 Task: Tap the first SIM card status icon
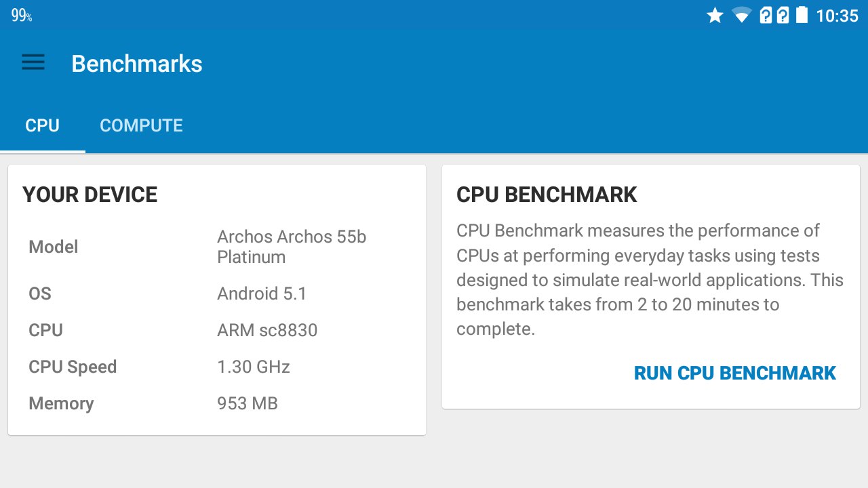pos(766,16)
